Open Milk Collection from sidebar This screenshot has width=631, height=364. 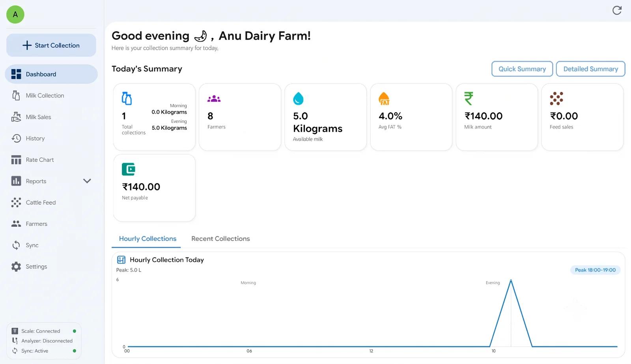[x=51, y=95]
